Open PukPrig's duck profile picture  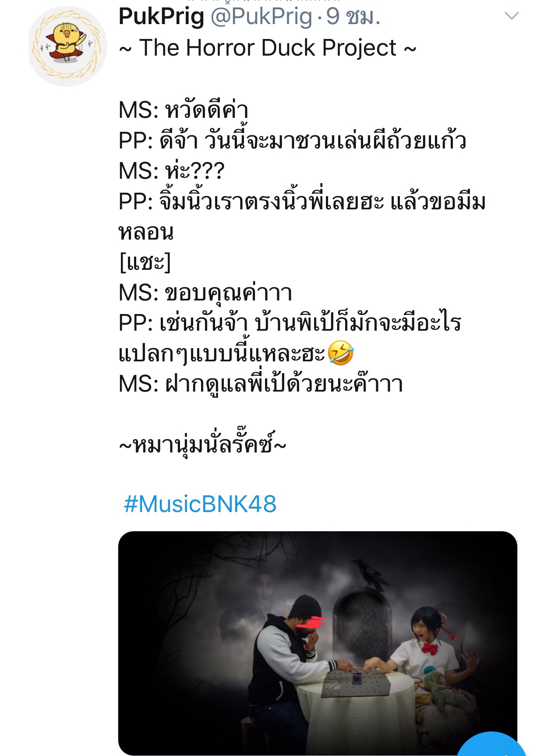click(x=68, y=46)
